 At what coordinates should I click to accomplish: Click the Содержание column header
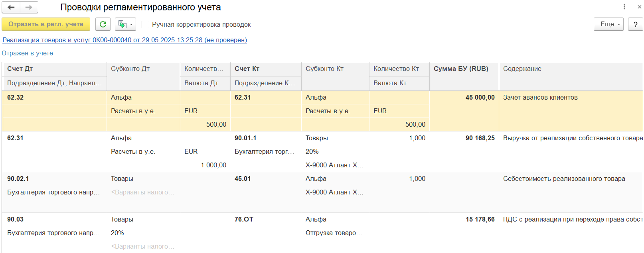pos(522,69)
